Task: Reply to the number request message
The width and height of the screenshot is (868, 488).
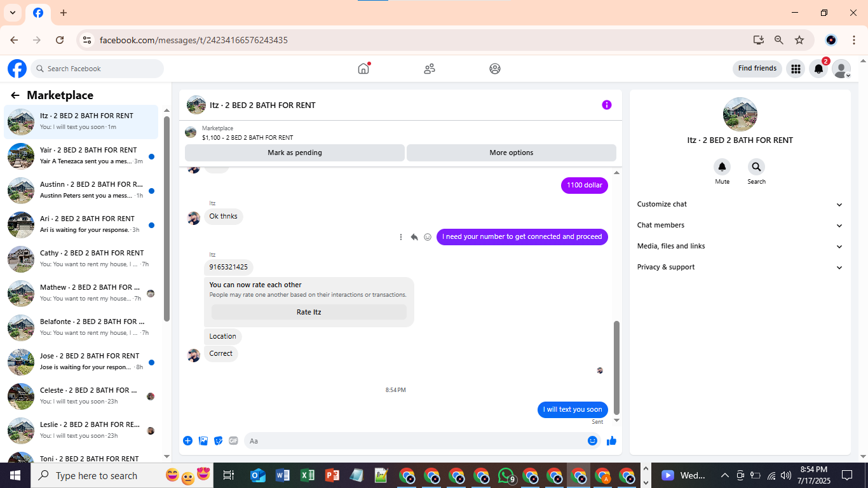Action: (414, 237)
